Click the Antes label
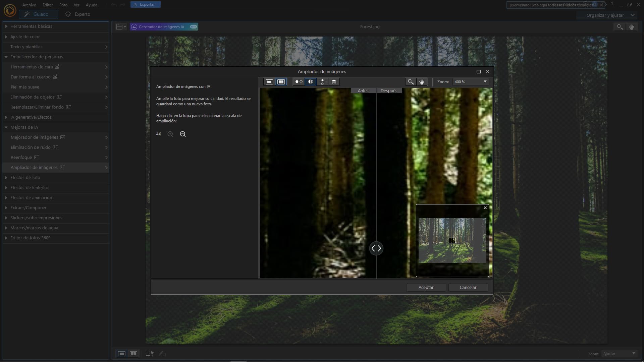 [x=363, y=90]
